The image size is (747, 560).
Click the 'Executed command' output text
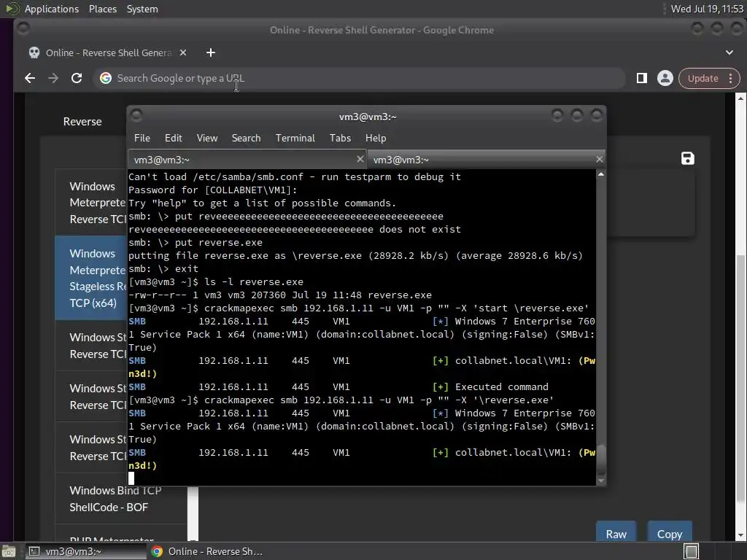tap(502, 386)
